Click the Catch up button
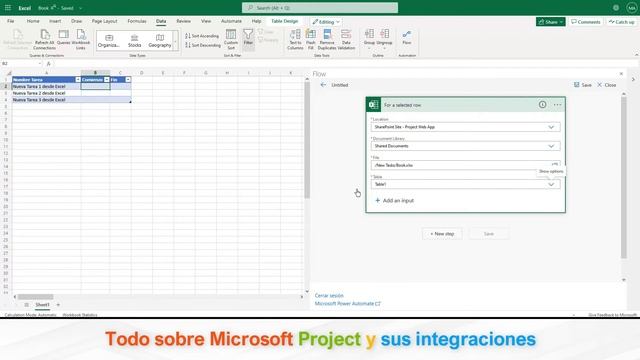This screenshot has height=360, width=640. pos(622,22)
